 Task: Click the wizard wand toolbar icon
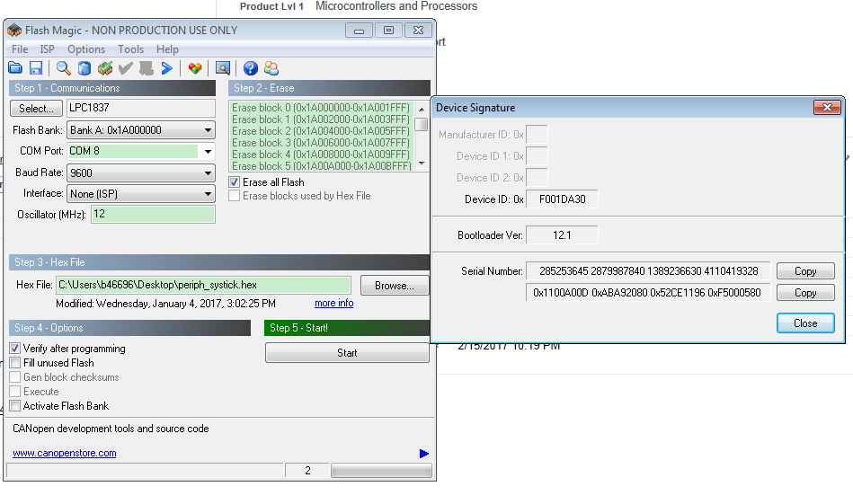(223, 68)
